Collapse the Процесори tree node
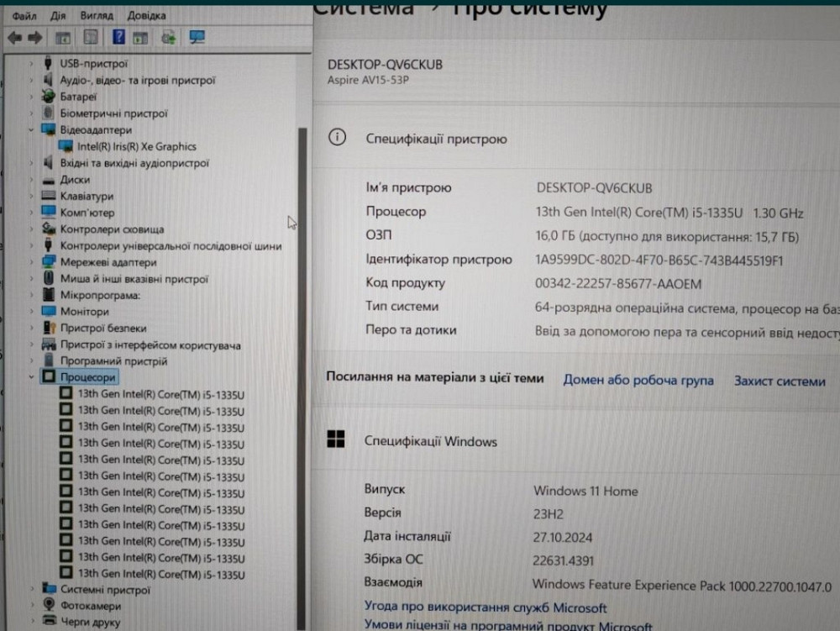840x631 pixels. (32, 378)
